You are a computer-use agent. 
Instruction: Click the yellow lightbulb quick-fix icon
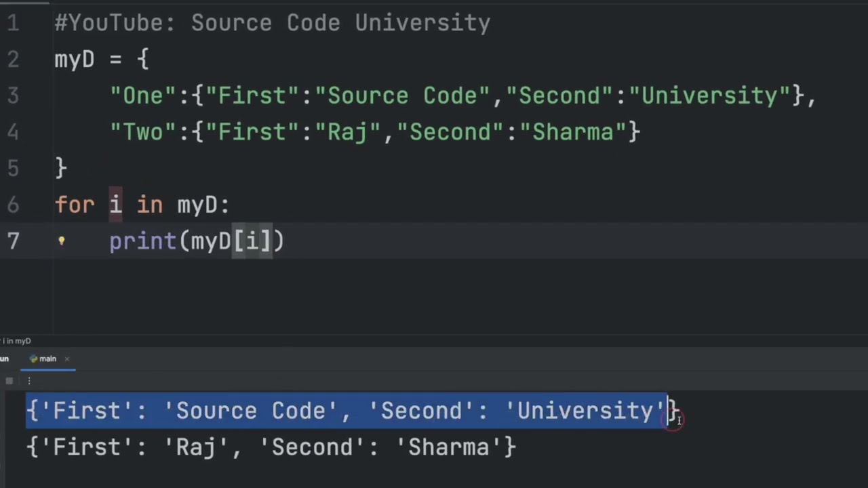pos(61,241)
